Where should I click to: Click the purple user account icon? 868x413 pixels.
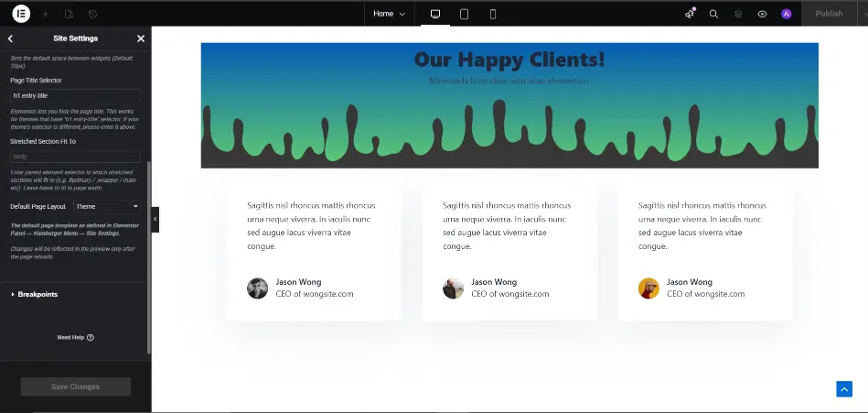786,14
